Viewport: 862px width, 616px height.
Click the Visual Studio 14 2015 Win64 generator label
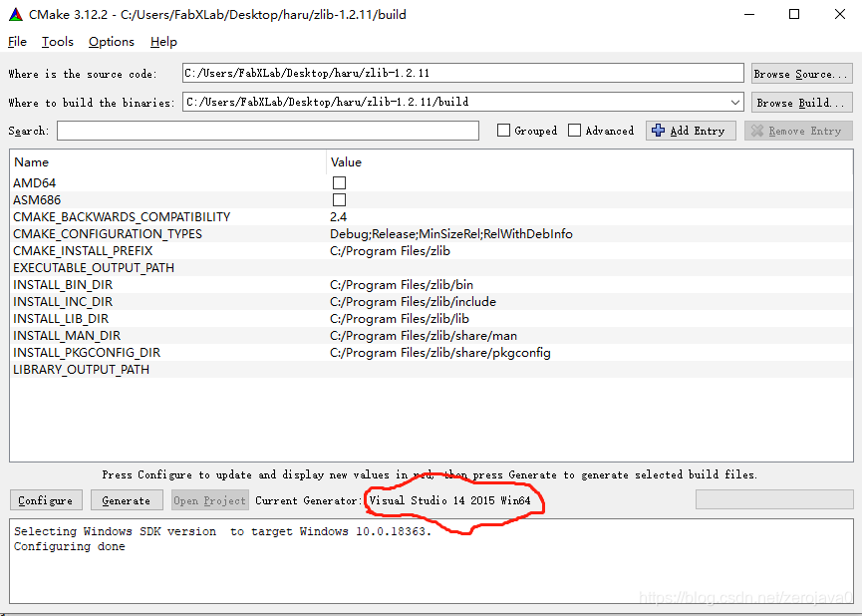click(x=449, y=501)
